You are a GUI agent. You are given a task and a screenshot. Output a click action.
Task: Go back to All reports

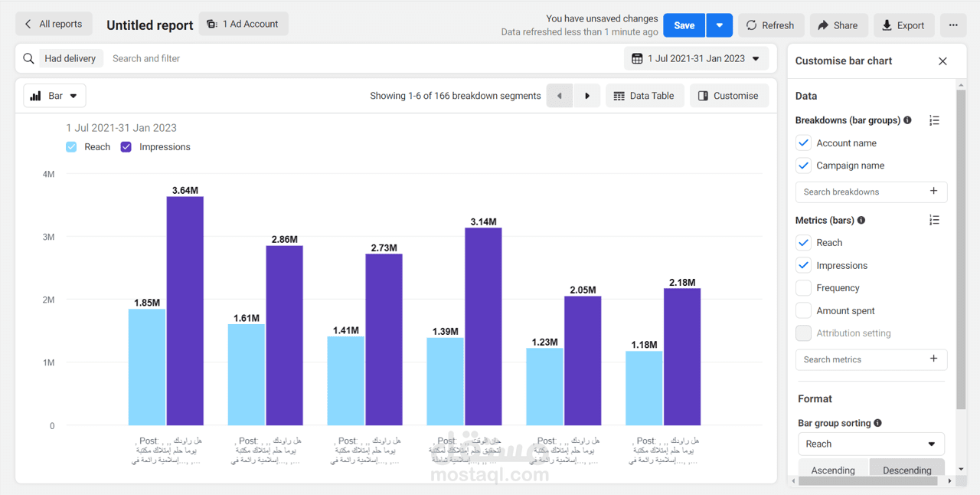(54, 25)
